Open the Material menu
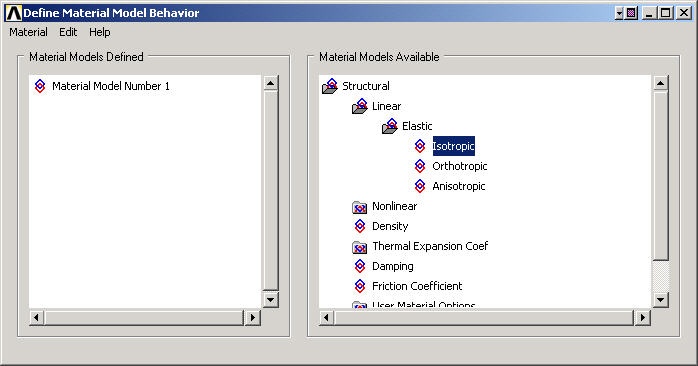Viewport: 698px width, 366px height. (x=28, y=32)
